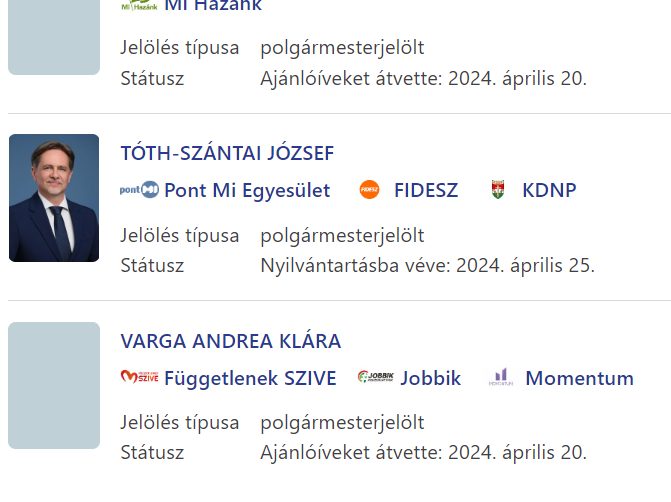Image resolution: width=671 pixels, height=502 pixels.
Task: Click the topmost candidate's placeholder photo
Action: pyautogui.click(x=54, y=37)
